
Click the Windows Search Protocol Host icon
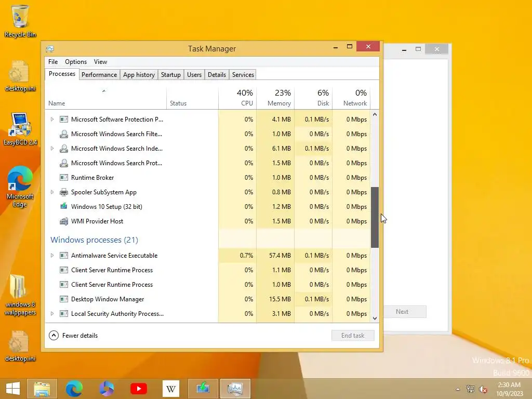tap(64, 163)
